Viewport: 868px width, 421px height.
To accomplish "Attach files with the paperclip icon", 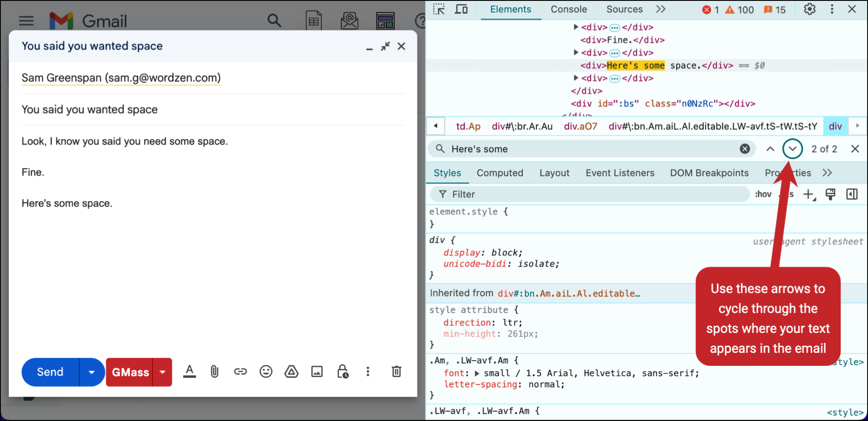I will click(215, 372).
